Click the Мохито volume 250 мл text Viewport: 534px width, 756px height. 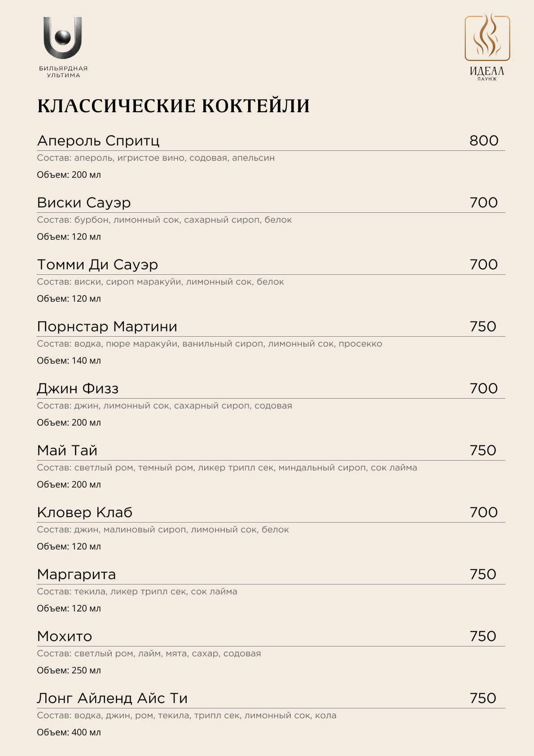(x=69, y=670)
